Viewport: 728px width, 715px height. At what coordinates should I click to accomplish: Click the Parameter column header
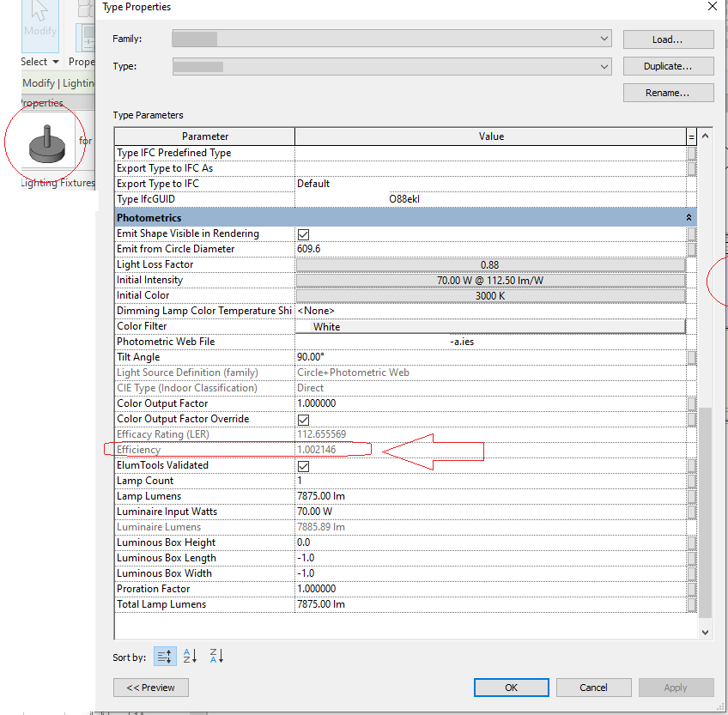pos(204,136)
